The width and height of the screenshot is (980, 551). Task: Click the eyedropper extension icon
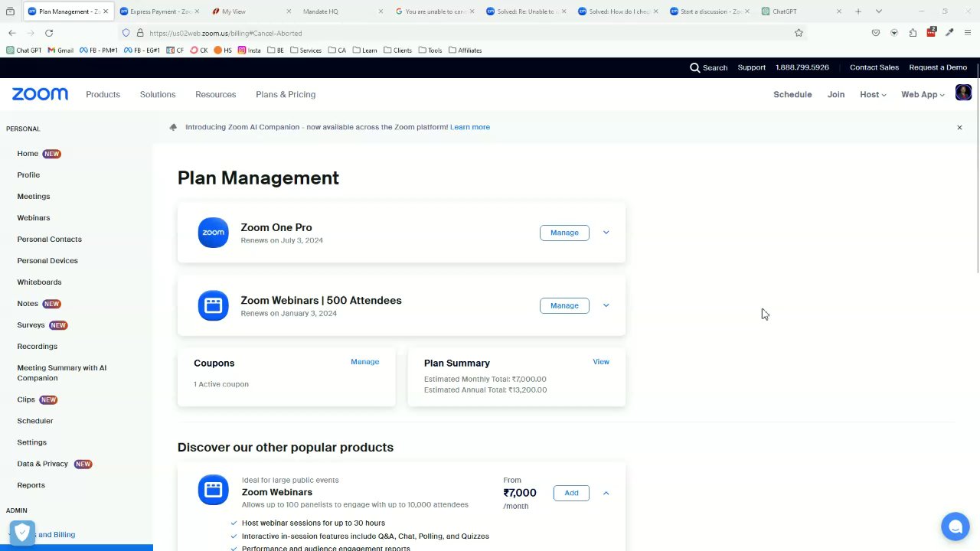949,33
